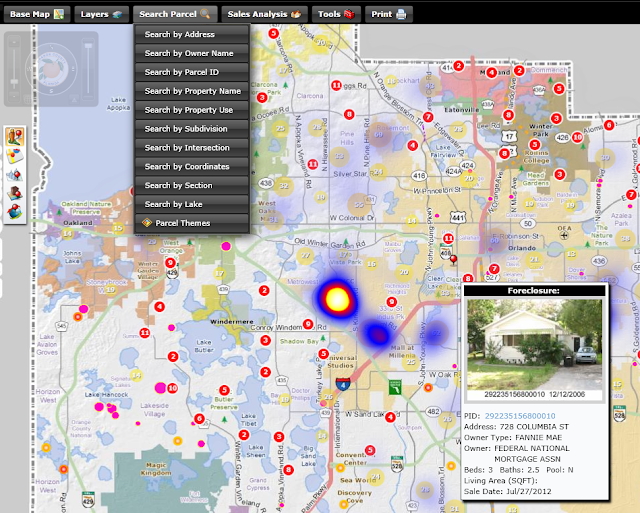Select the city skyline pin tool
The width and height of the screenshot is (640, 513).
[x=15, y=175]
